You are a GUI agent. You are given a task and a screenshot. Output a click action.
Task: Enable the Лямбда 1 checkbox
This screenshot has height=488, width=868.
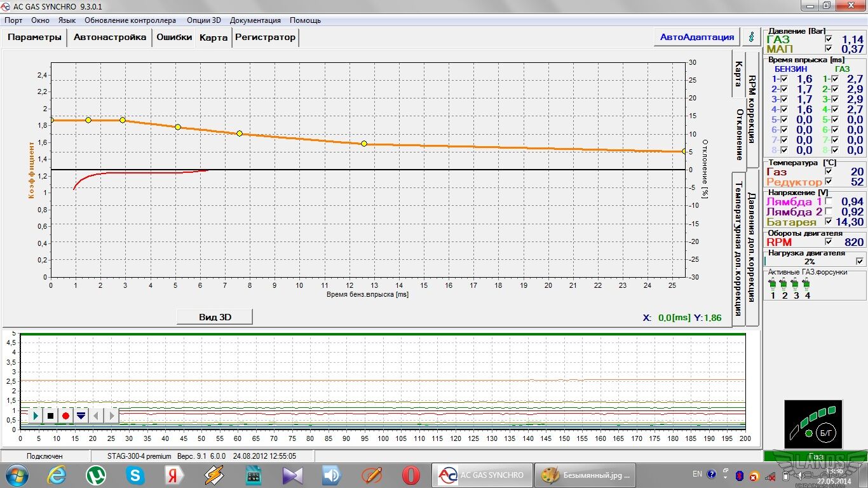pyautogui.click(x=828, y=202)
